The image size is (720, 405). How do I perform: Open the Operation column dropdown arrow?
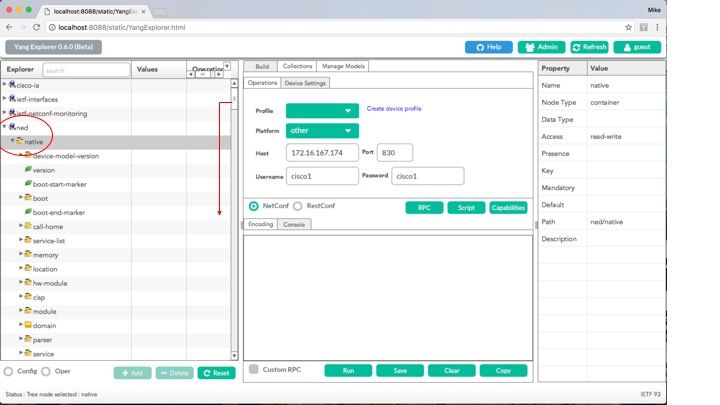point(227,67)
